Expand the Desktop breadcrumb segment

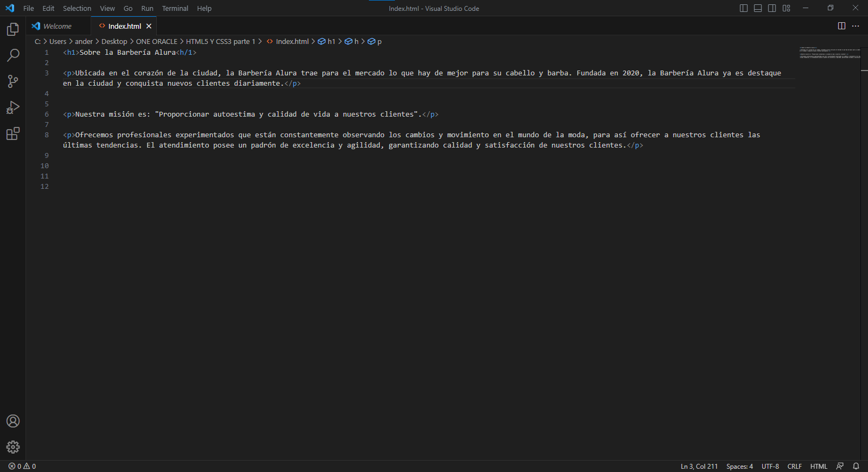click(114, 41)
